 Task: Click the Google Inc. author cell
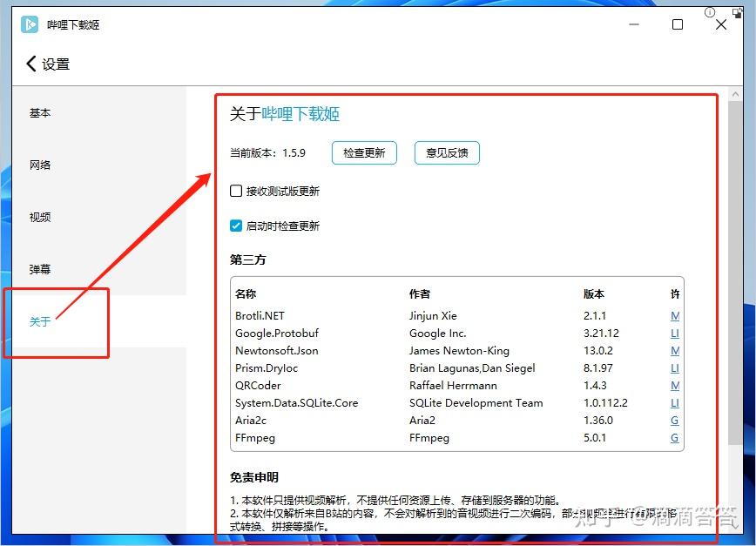(438, 334)
